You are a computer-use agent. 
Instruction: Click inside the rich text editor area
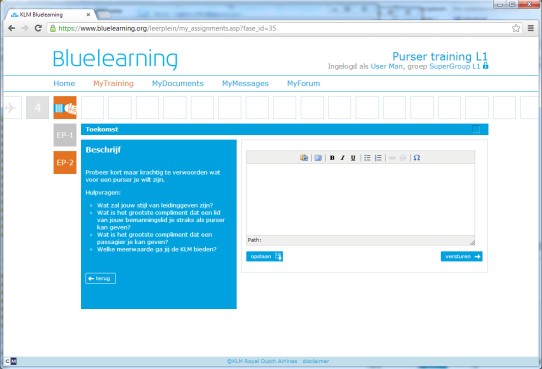361,199
